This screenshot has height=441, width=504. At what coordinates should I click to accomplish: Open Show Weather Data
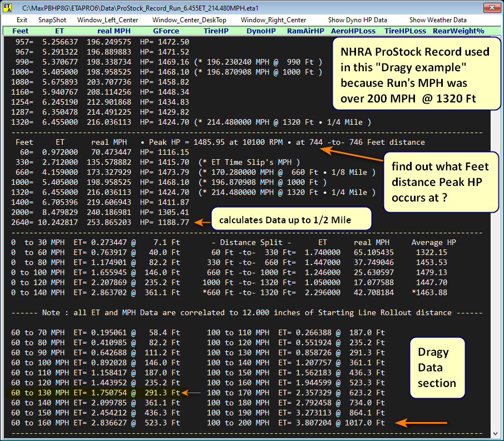click(438, 20)
